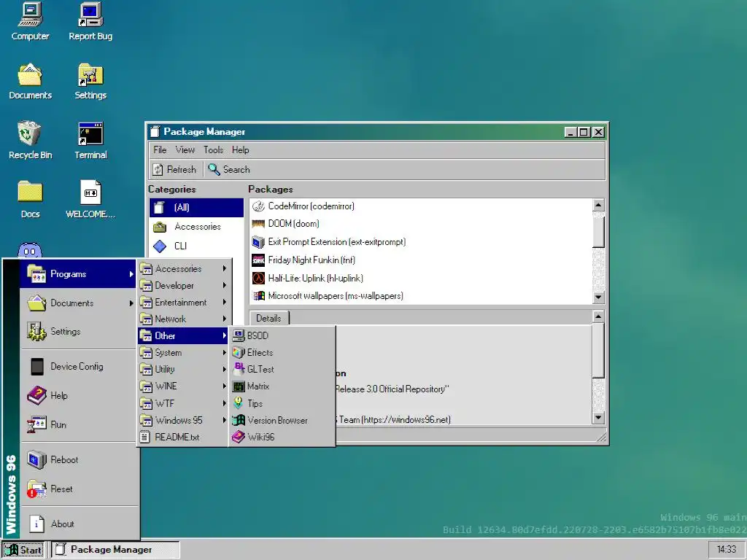Select CLI category in Package Manager

click(196, 246)
